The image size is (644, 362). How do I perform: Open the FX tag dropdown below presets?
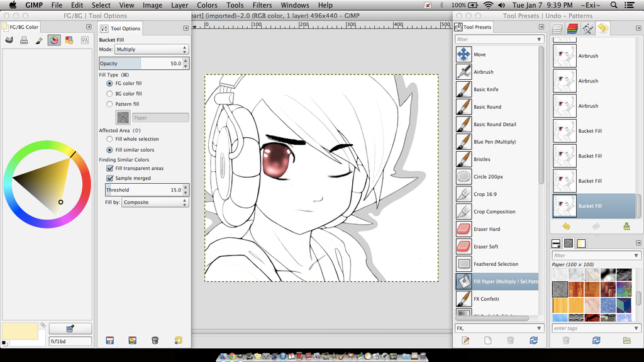pyautogui.click(x=539, y=328)
